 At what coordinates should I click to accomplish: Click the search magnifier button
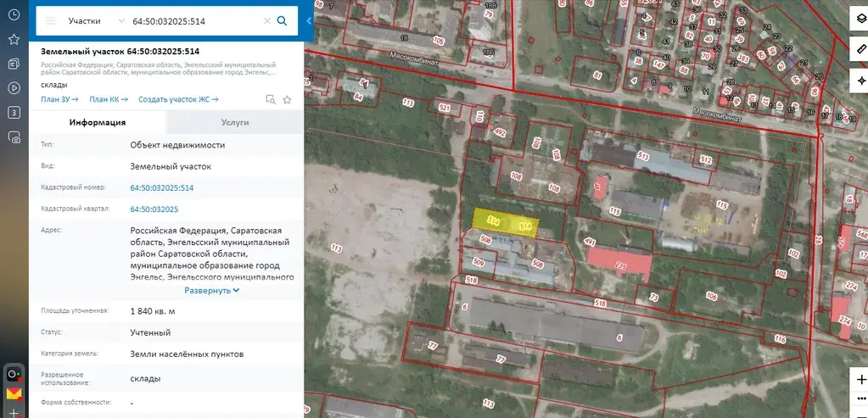pos(283,20)
